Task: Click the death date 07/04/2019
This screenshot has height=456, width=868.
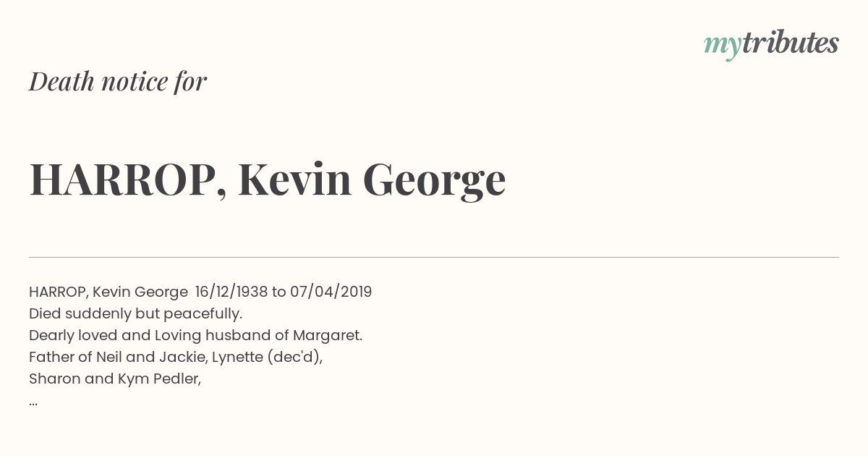Action: tap(331, 292)
